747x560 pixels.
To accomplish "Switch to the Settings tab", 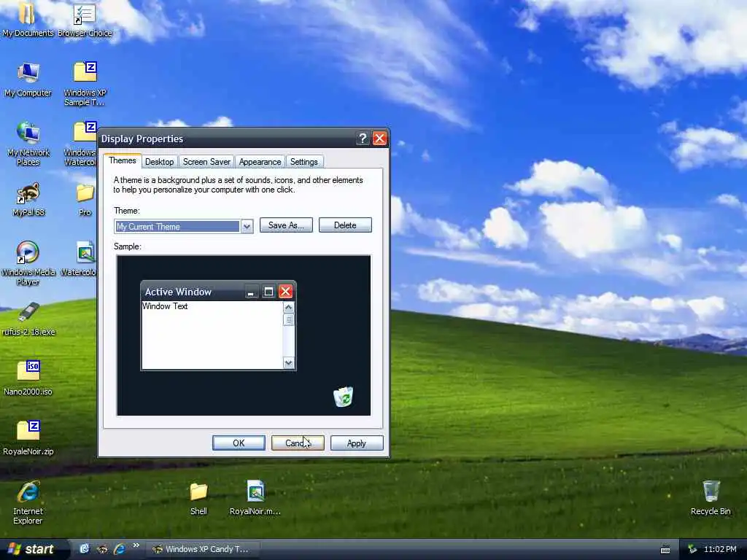I will tap(304, 162).
